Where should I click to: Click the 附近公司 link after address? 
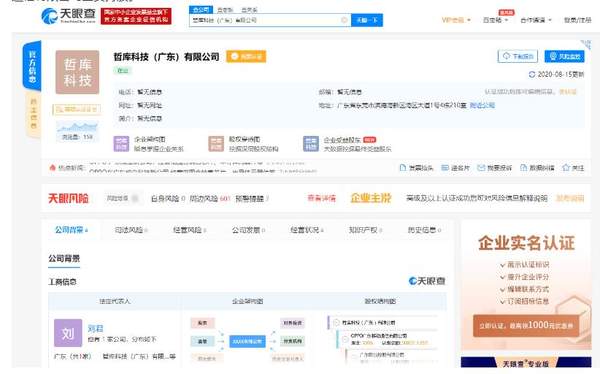click(x=482, y=105)
